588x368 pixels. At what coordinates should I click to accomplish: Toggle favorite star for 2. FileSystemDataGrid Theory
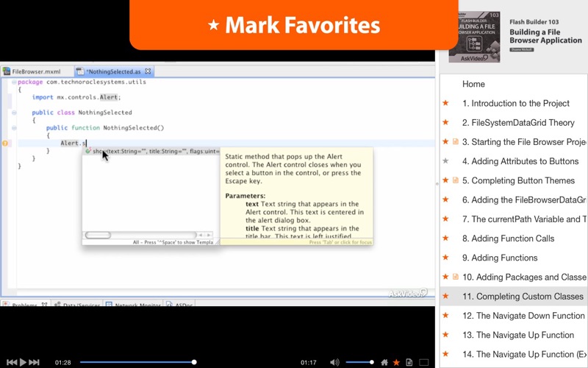coord(445,122)
